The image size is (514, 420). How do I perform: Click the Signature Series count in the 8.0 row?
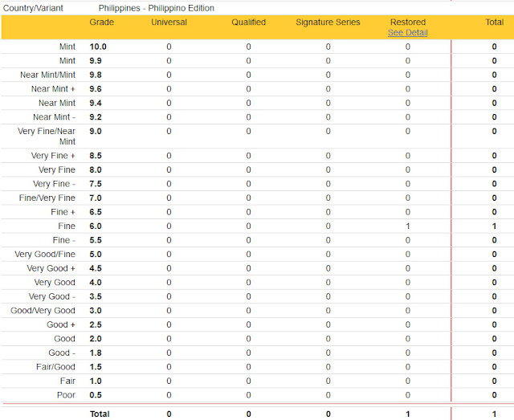[x=328, y=169]
